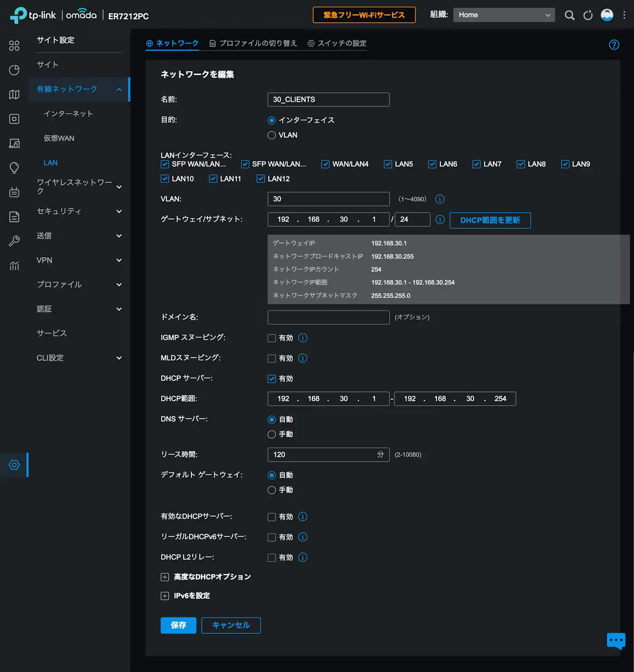
Task: Click the refresh icon in header
Action: (x=588, y=15)
